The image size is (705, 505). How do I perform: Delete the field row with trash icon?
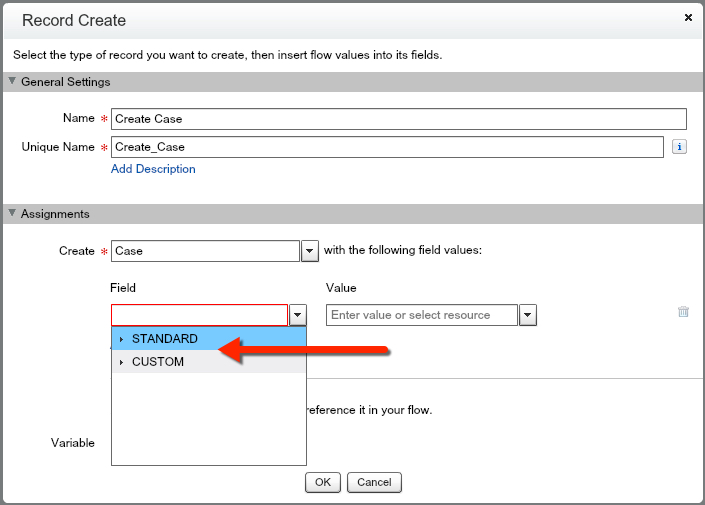coord(683,311)
